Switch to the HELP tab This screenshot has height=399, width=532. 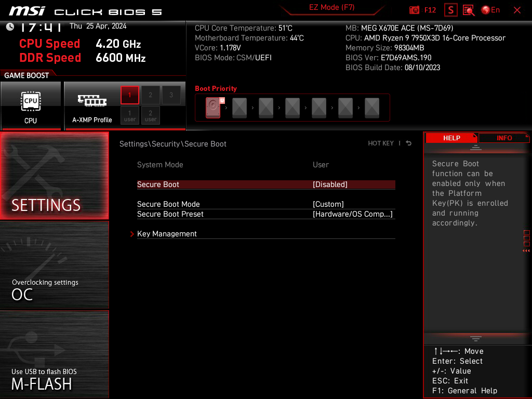coord(451,138)
